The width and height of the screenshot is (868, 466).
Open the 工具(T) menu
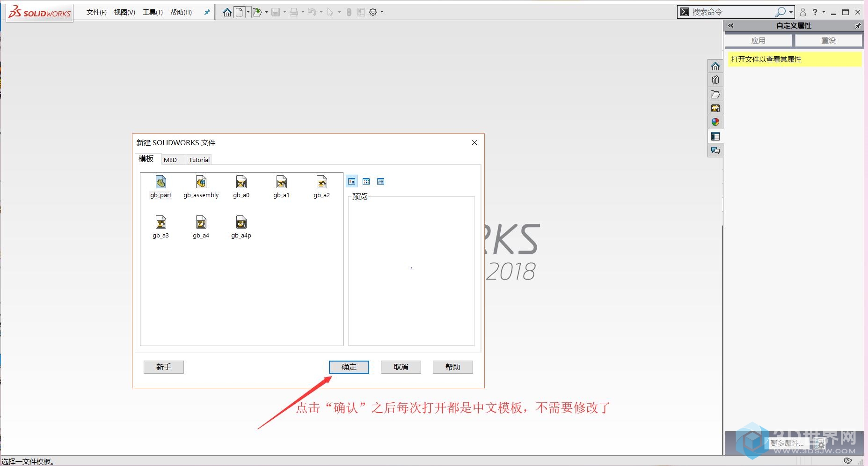tap(153, 12)
